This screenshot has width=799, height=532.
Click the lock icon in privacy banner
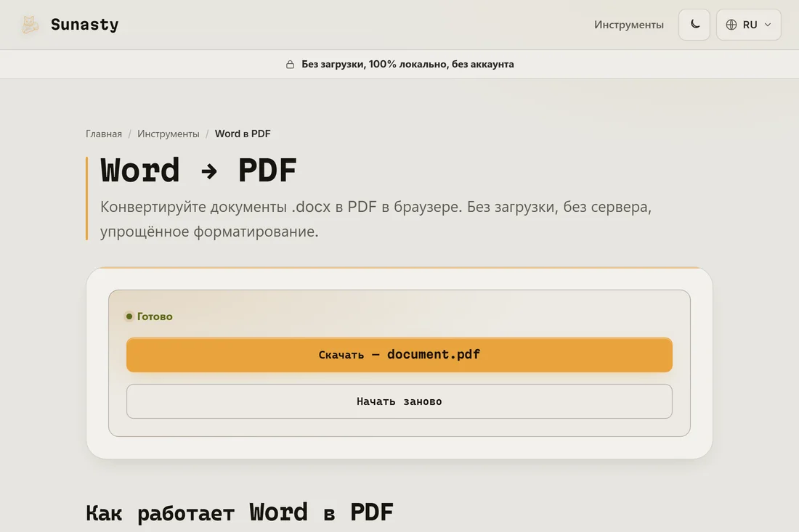tap(290, 64)
